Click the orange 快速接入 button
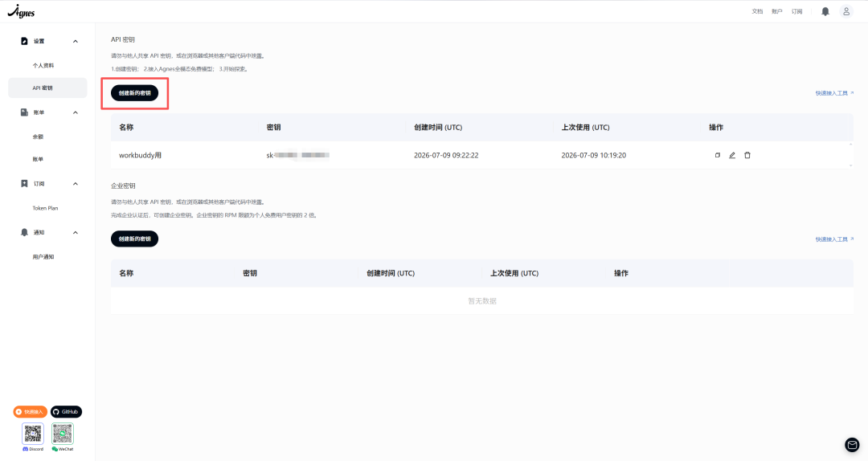 31,412
